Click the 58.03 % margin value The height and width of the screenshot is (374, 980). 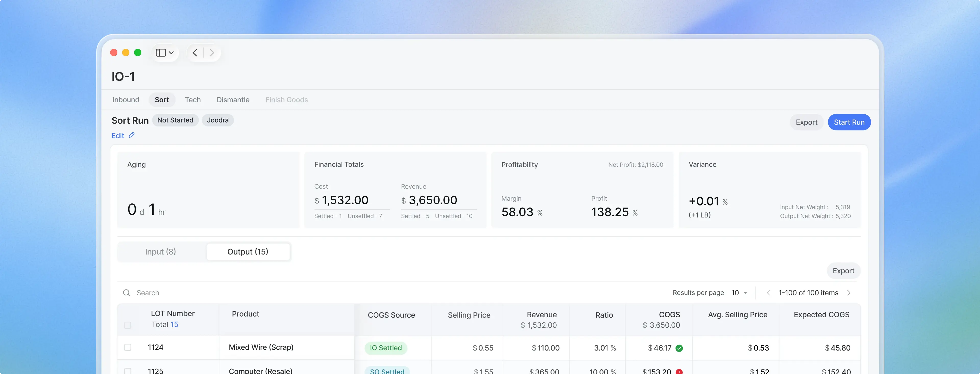(522, 212)
